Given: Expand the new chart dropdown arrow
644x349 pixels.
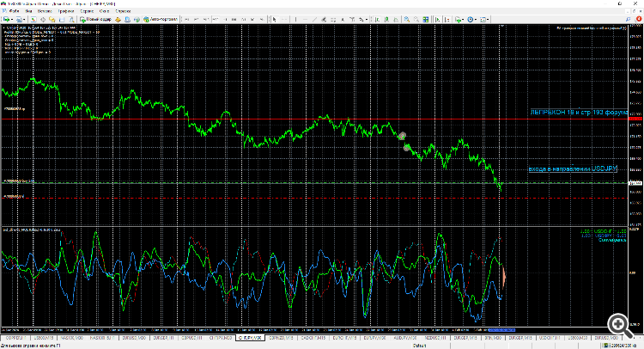Looking at the screenshot, I should 12,19.
